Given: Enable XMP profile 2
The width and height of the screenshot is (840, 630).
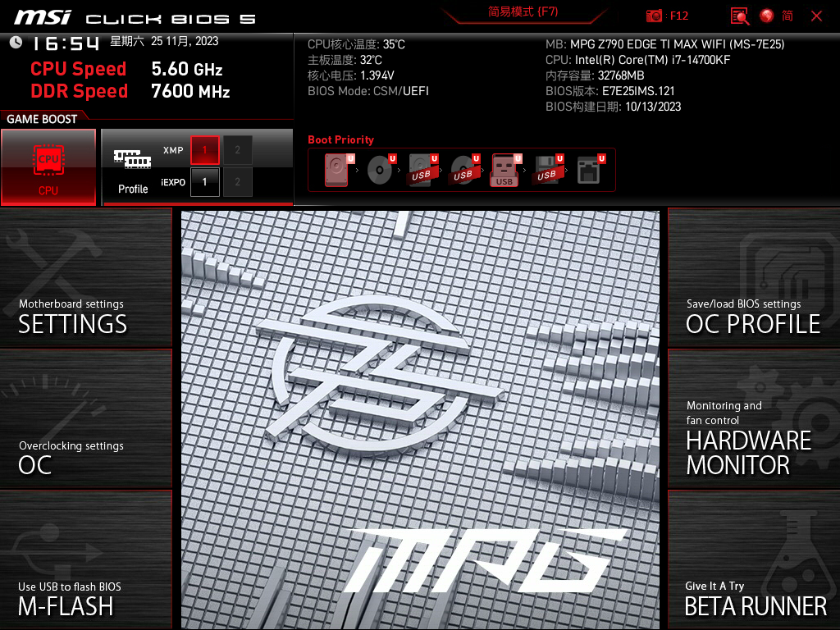Looking at the screenshot, I should (x=237, y=150).
